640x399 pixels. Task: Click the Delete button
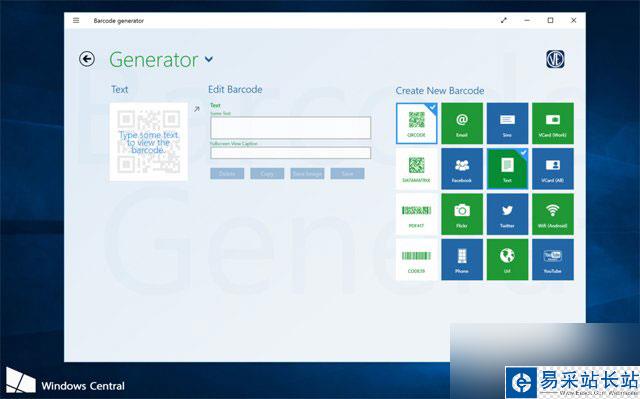click(227, 173)
